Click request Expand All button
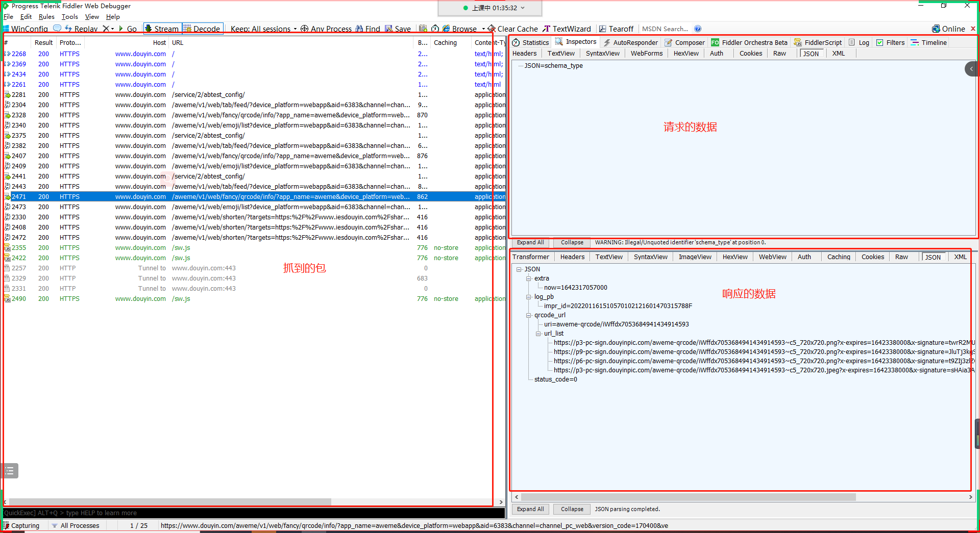This screenshot has width=980, height=533. pyautogui.click(x=530, y=243)
